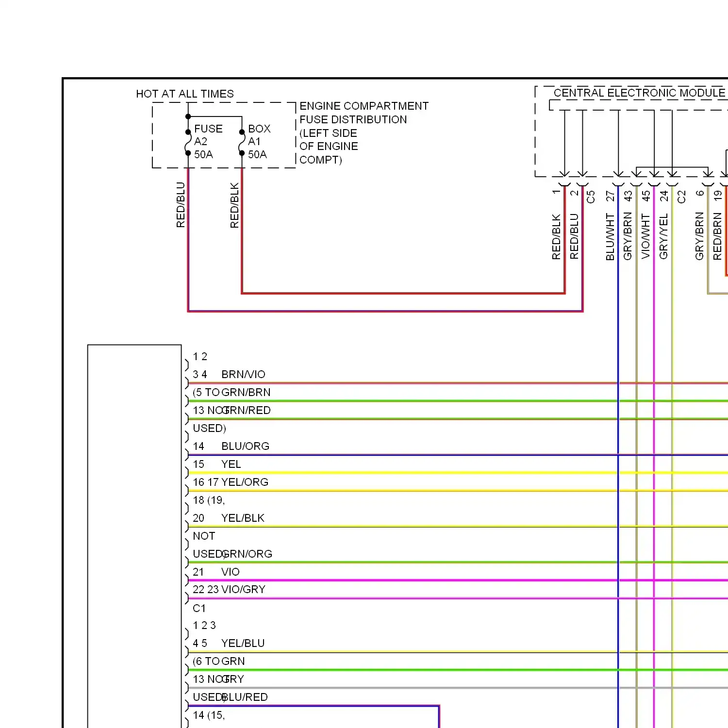
Task: Click pin number 20 beside YEL/BLK
Action: (199, 518)
